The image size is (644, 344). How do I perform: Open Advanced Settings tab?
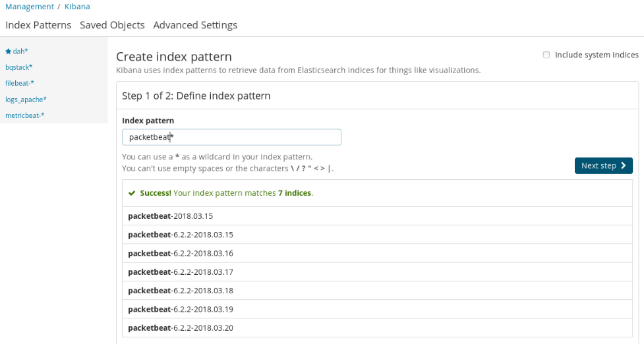pos(195,25)
